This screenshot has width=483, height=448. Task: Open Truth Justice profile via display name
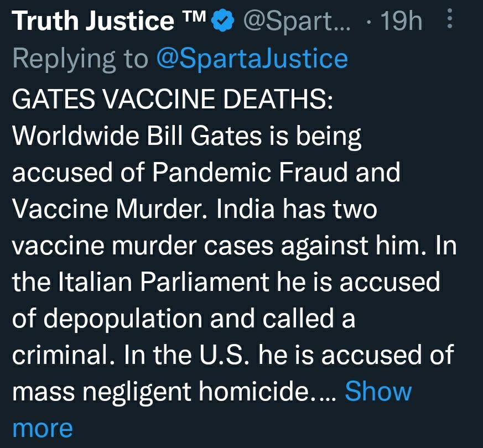pos(92,22)
